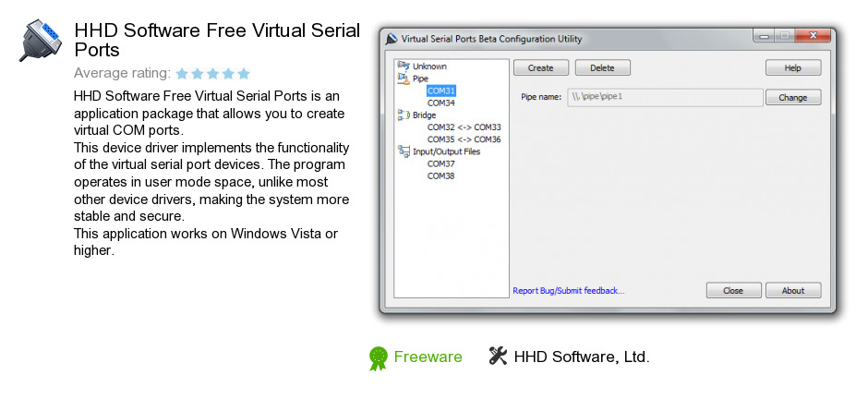Minimize the Configuration Utility window
This screenshot has width=868, height=399.
coord(765,37)
